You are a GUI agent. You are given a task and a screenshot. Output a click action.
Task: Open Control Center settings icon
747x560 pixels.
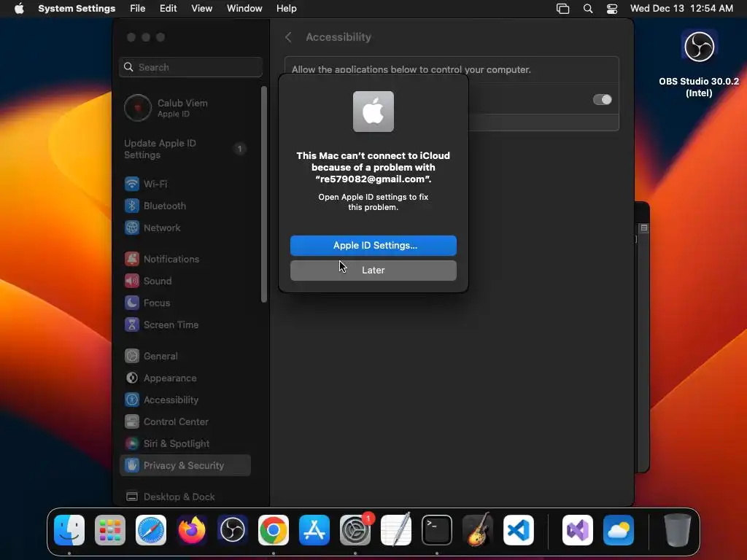click(132, 422)
